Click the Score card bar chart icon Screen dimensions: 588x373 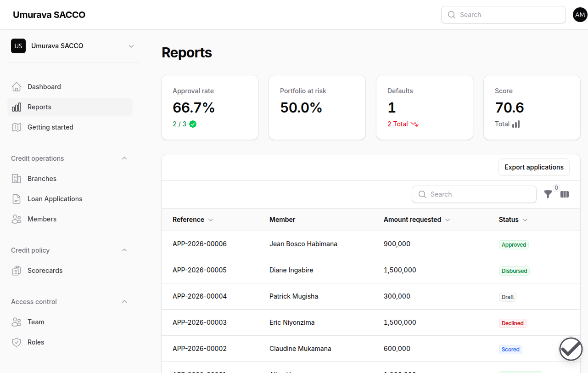click(516, 124)
